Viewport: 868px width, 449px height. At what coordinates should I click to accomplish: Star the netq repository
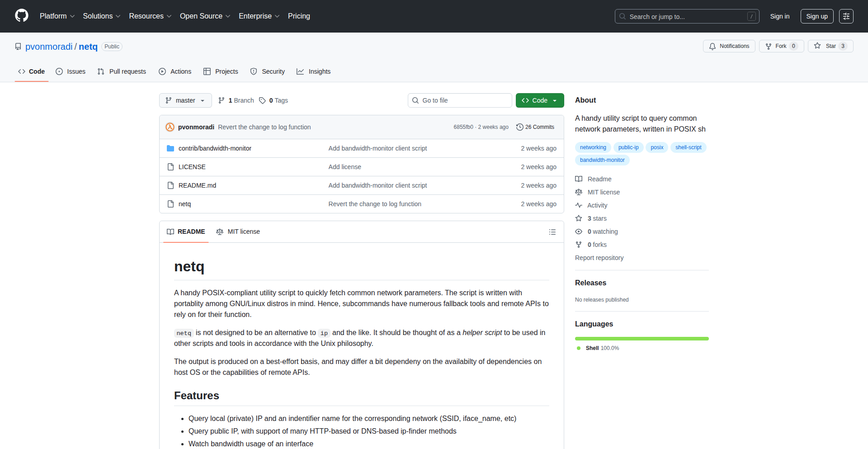click(830, 46)
